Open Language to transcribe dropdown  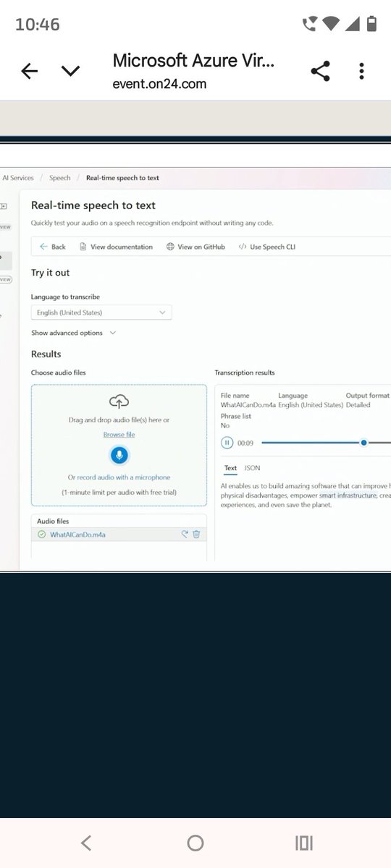pos(101,312)
